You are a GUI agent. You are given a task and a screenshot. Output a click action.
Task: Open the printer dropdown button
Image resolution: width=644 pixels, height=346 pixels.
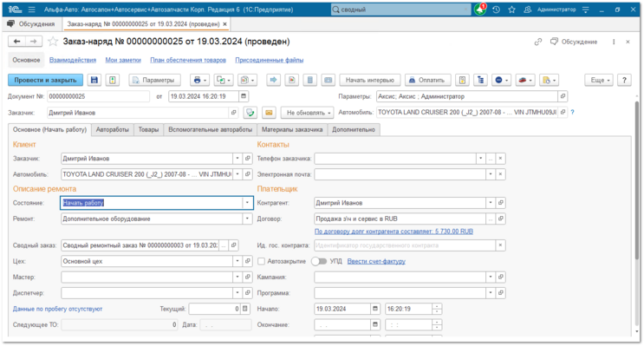200,80
